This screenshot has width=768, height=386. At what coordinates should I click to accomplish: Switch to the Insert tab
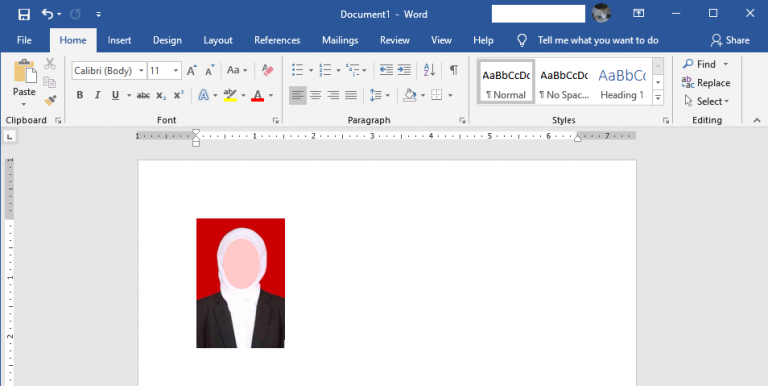(x=120, y=41)
